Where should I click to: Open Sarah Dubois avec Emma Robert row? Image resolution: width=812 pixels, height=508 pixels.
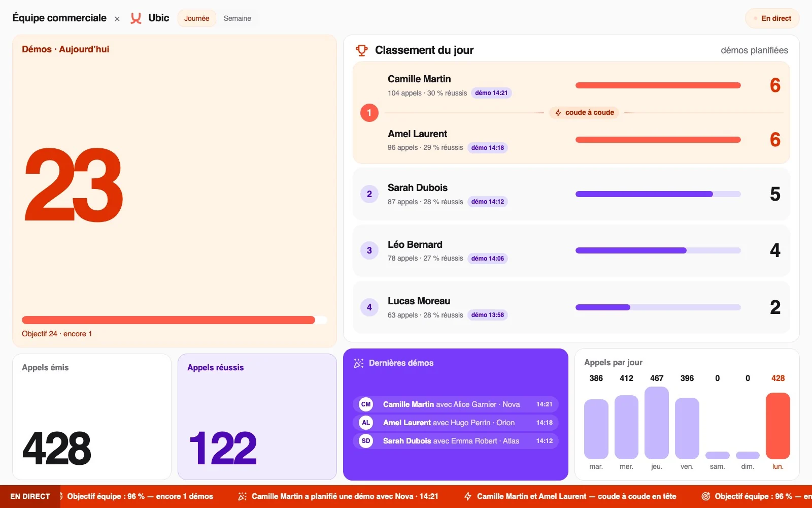click(456, 441)
